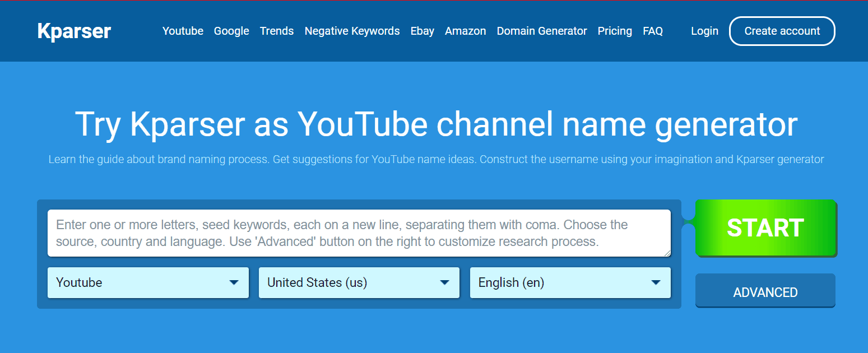View the Pricing page

point(615,31)
